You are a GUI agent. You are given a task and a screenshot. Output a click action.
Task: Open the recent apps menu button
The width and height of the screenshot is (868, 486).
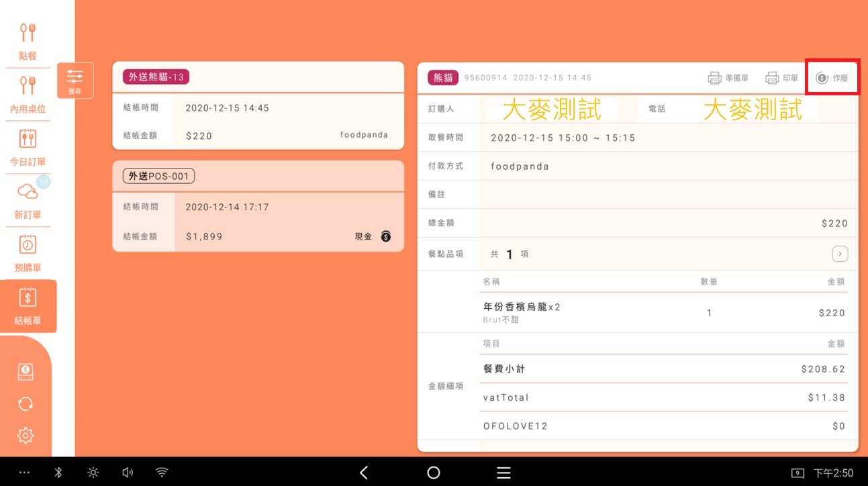coord(503,473)
